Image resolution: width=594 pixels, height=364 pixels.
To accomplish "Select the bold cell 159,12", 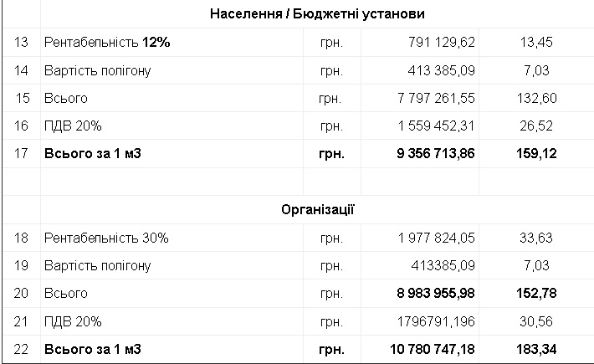I will point(536,153).
